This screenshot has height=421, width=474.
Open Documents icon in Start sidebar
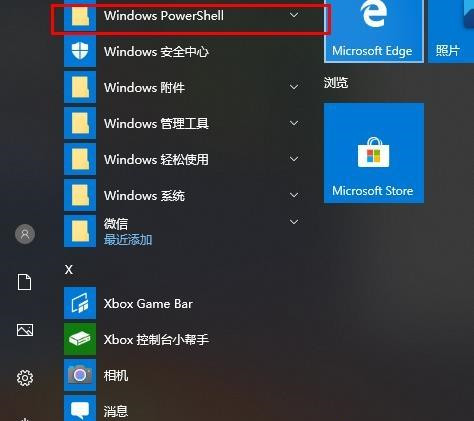click(25, 282)
